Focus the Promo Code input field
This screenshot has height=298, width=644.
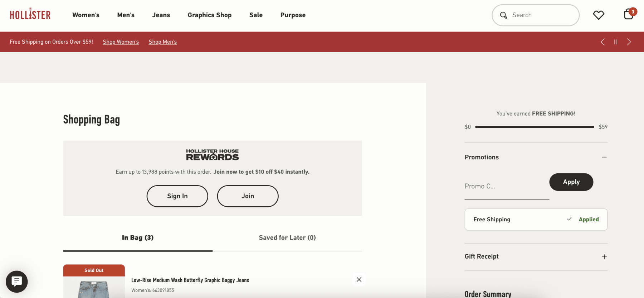506,187
